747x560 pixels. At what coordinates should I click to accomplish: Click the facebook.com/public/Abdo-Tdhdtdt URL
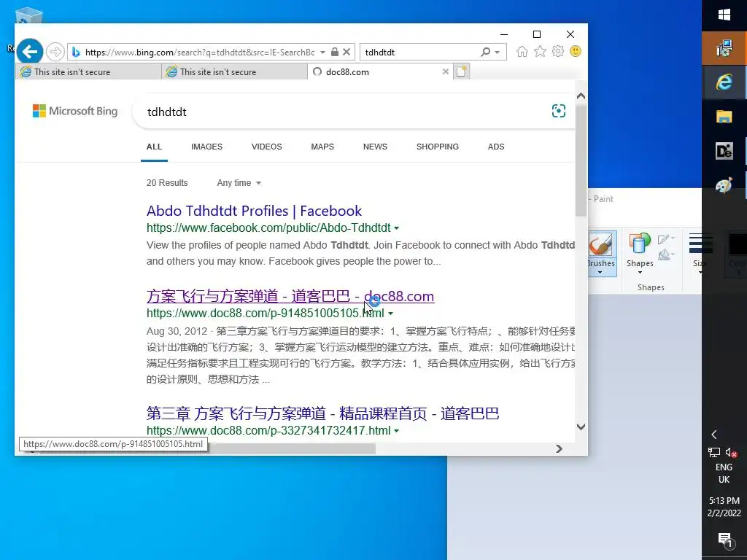[268, 228]
